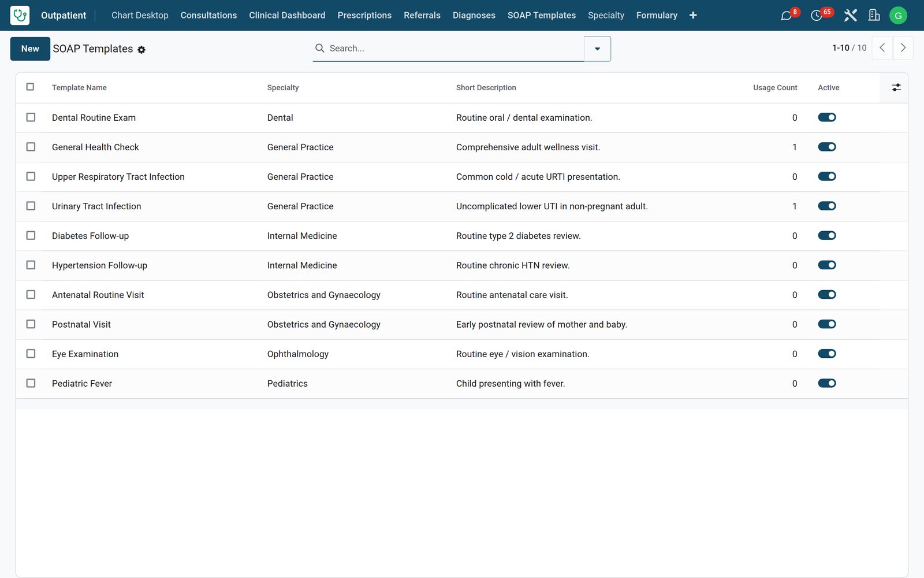Open the Specialty menu in navbar

(x=606, y=16)
